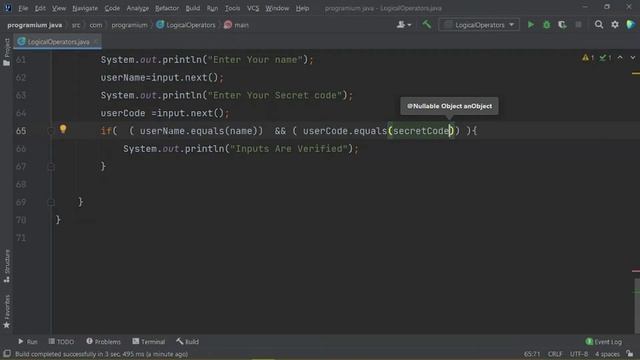Open the Structure tool window
The height and width of the screenshot is (360, 640).
[x=7, y=266]
